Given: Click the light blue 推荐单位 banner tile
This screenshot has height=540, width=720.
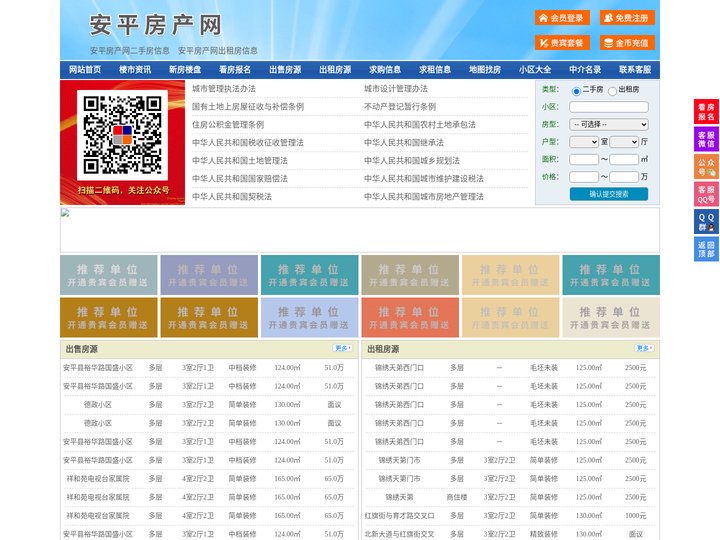Looking at the screenshot, I should click(309, 317).
